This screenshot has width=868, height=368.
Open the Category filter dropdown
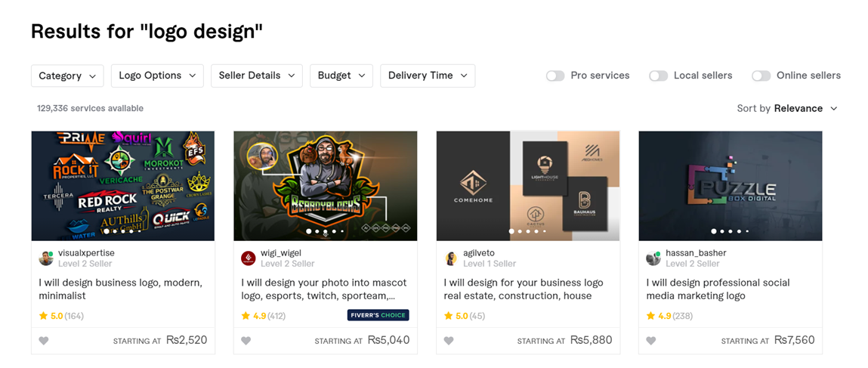pyautogui.click(x=67, y=76)
